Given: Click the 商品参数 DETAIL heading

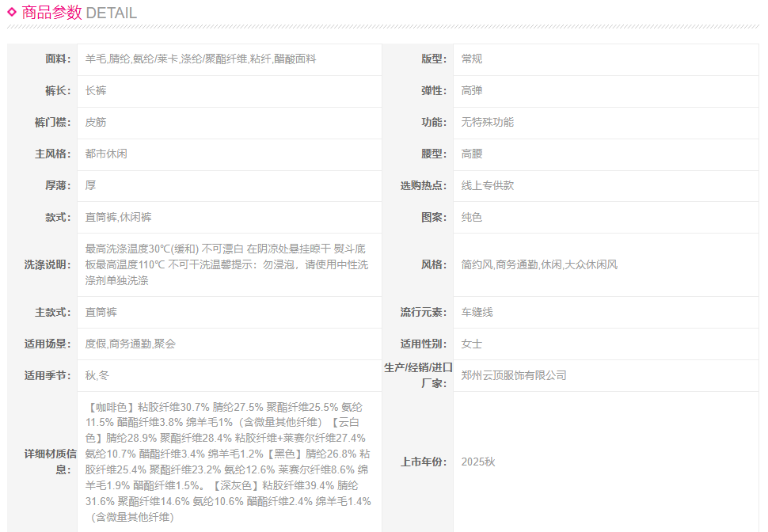Looking at the screenshot, I should point(79,13).
